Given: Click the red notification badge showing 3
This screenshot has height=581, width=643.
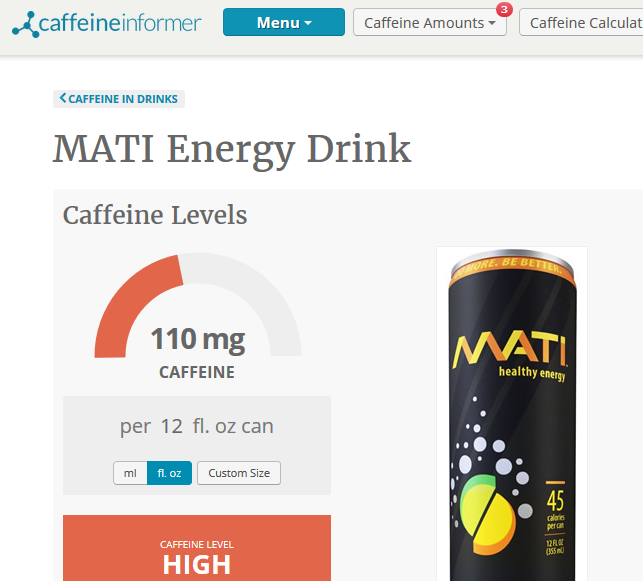Looking at the screenshot, I should (504, 9).
